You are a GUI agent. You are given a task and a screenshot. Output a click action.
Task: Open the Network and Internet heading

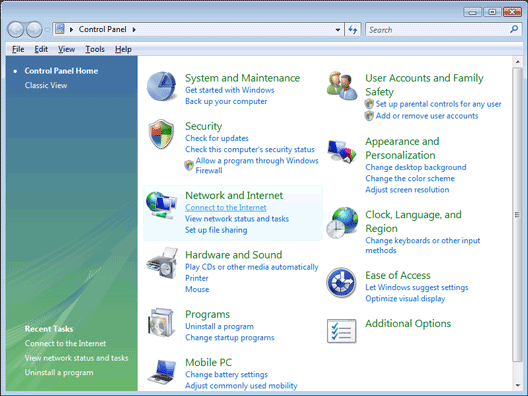pyautogui.click(x=234, y=196)
